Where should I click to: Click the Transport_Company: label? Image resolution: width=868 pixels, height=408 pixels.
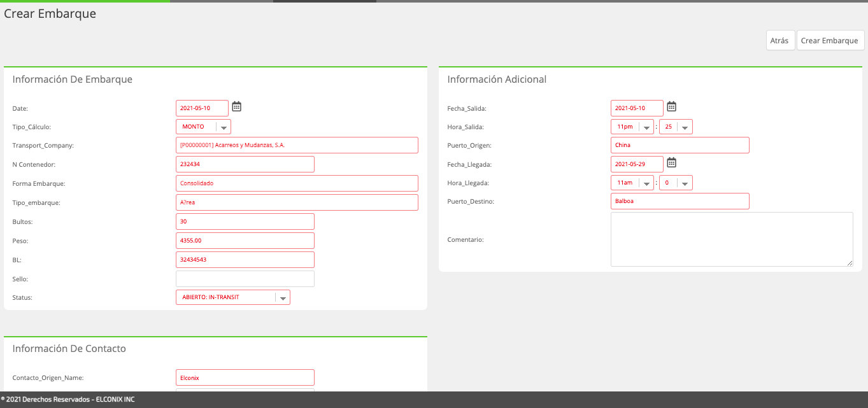coord(43,146)
